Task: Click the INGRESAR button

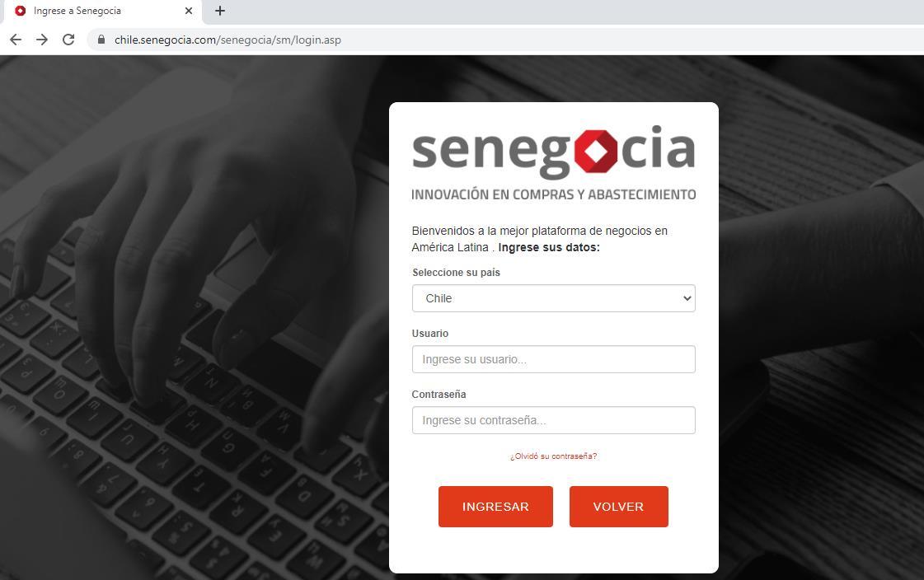Action: point(495,507)
